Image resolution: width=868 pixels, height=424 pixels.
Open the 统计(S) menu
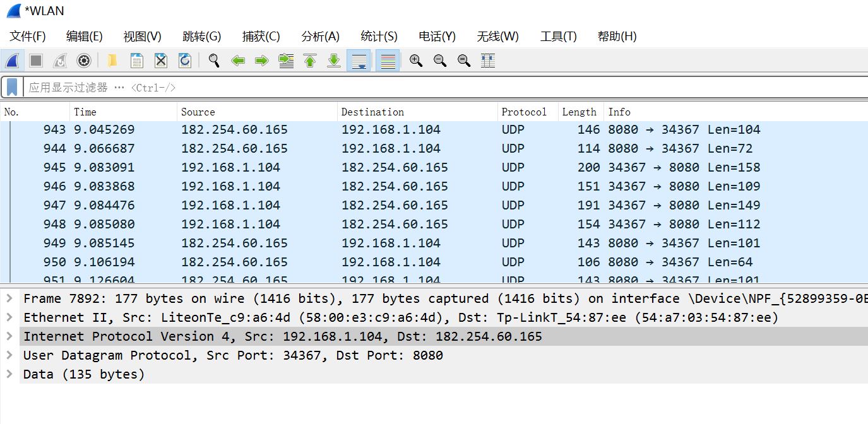(x=379, y=37)
